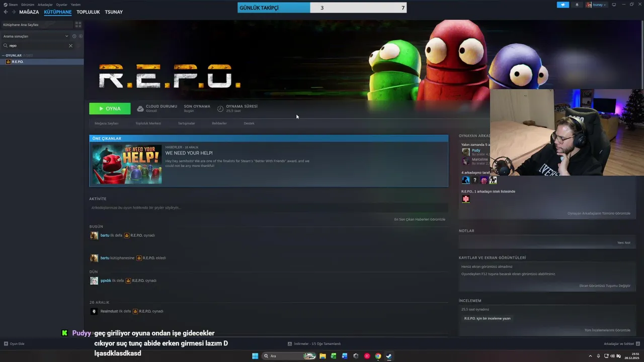Open bartu's avatar under Bugün
644x362 pixels.
pyautogui.click(x=94, y=235)
